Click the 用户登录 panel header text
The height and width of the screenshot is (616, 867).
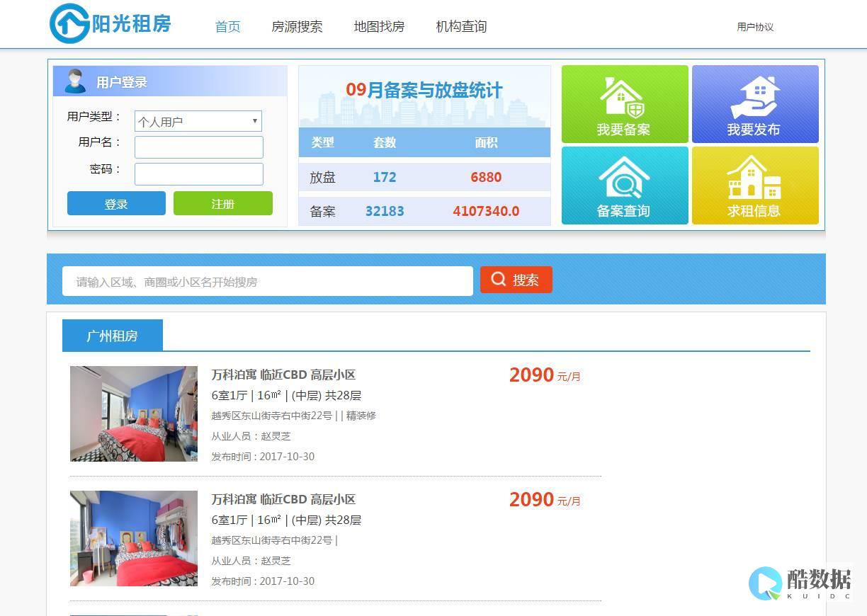click(122, 82)
